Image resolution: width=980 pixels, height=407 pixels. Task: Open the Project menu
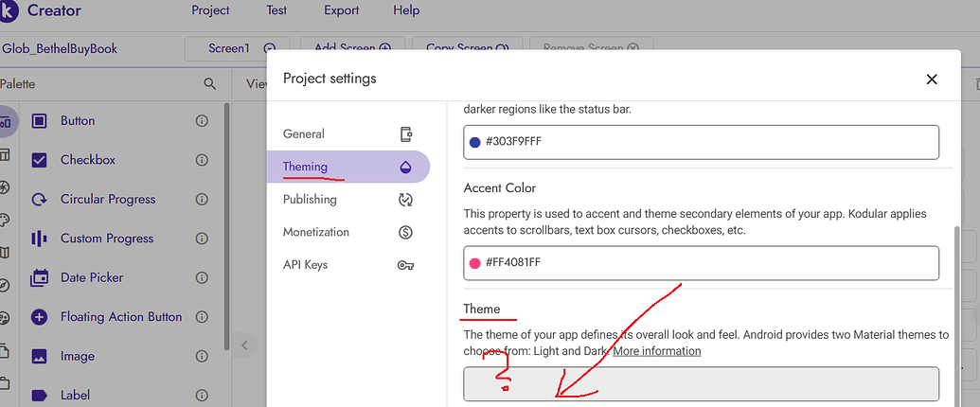pos(210,10)
